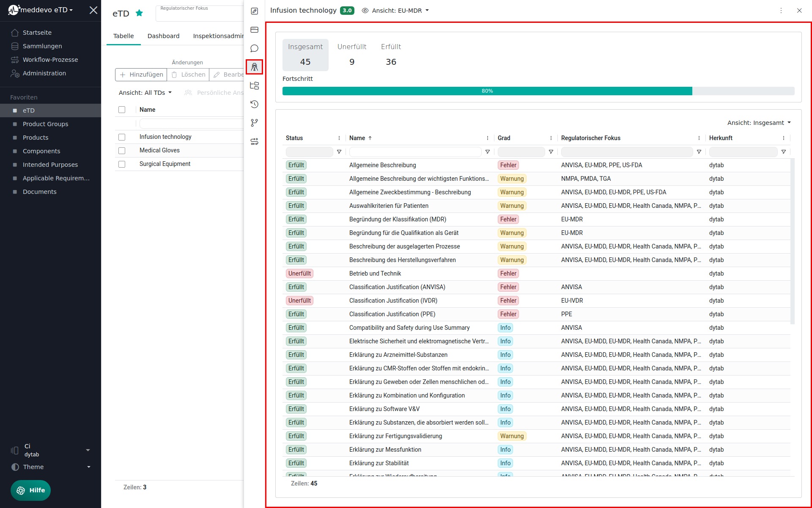Open Intended Purposes favorite
Screen dimensions: 812x508
(51, 165)
